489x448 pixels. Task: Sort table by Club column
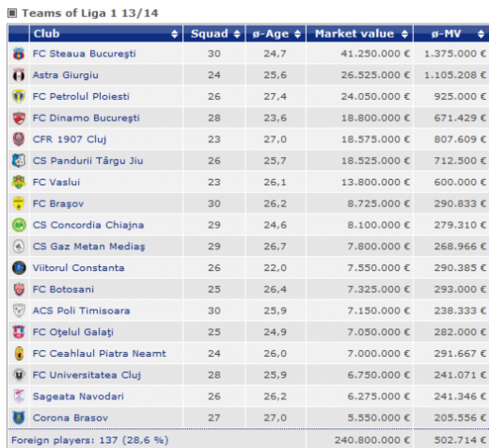click(x=106, y=34)
